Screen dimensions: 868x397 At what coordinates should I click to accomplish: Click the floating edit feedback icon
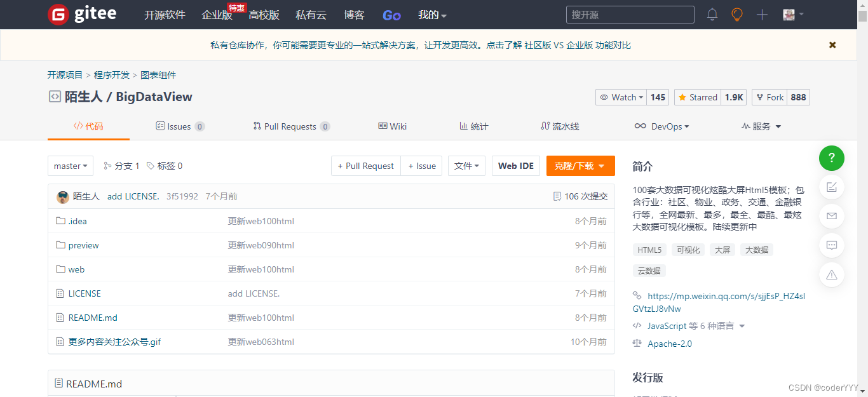pos(832,187)
